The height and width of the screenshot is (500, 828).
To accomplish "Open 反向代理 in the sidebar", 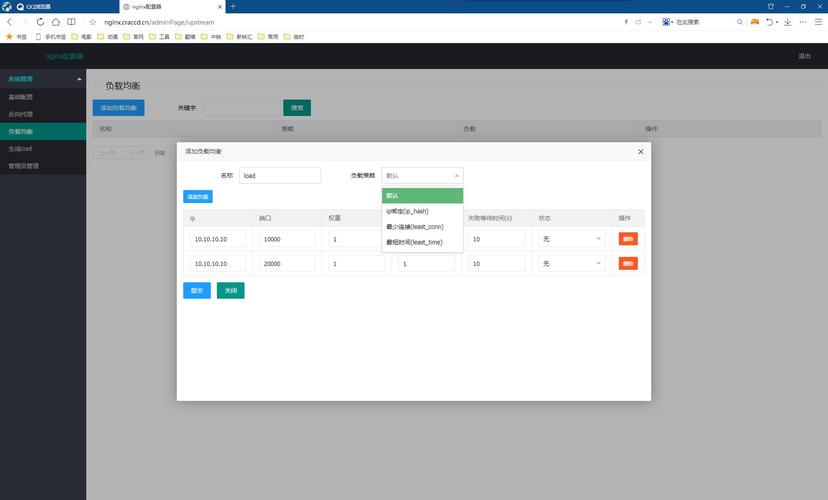I will 21,114.
